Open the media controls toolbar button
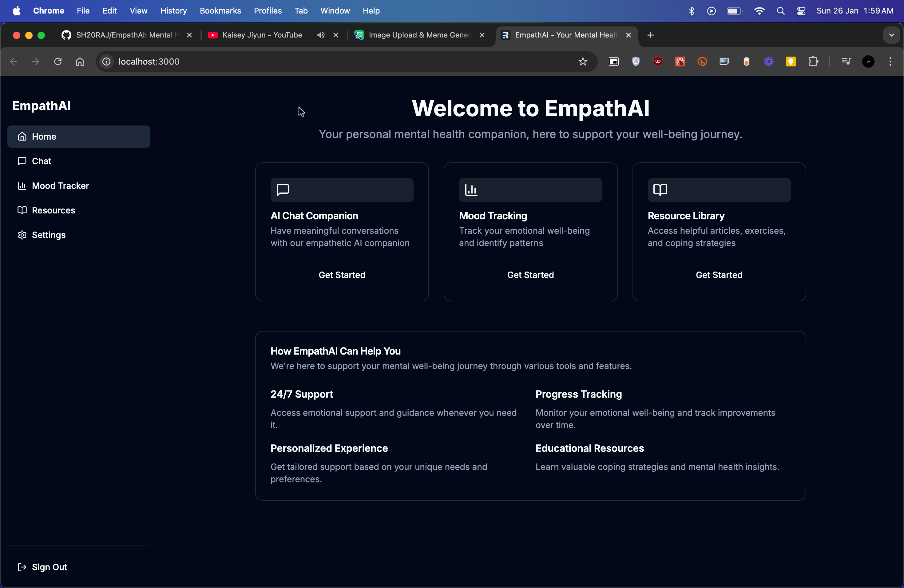The image size is (904, 588). coord(846,62)
